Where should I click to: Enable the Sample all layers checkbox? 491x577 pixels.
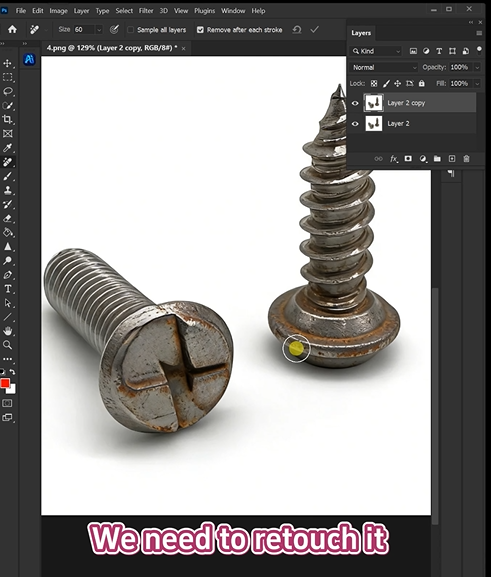pyautogui.click(x=130, y=30)
